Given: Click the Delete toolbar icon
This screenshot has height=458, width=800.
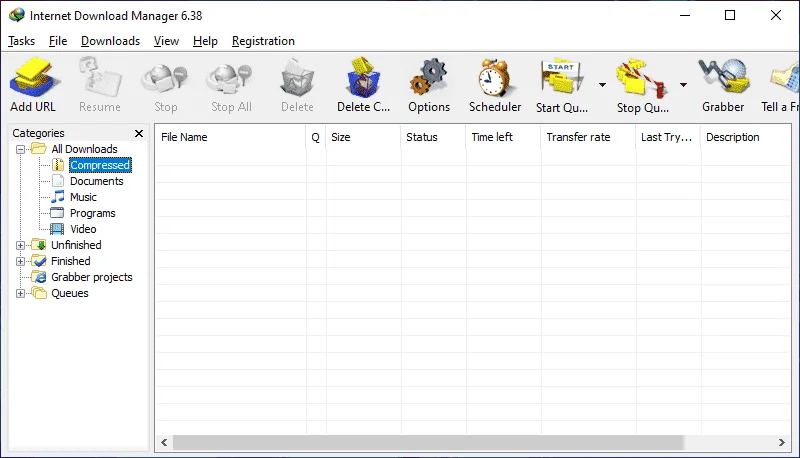Looking at the screenshot, I should click(x=297, y=78).
